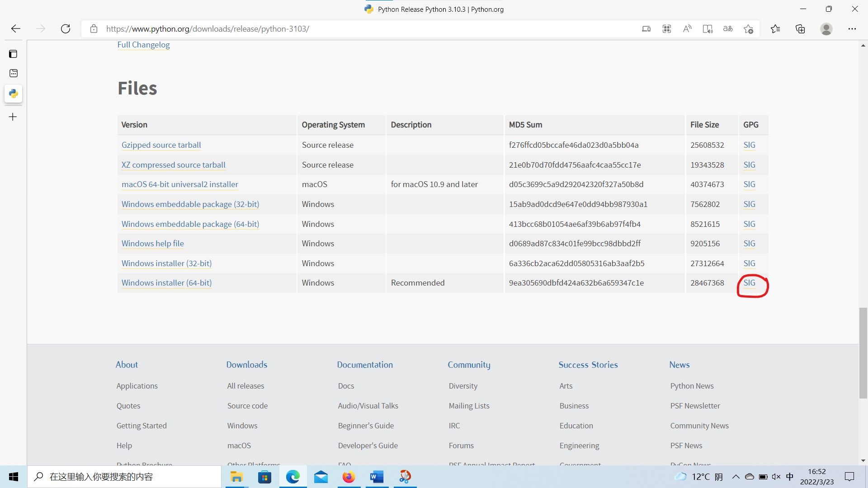Viewport: 868px width, 488px height.
Task: Click SIG link for Windows installer (64-bit)
Action: 749,283
